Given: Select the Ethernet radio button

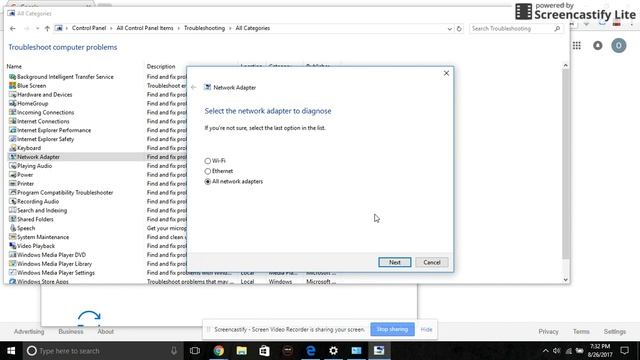Looking at the screenshot, I should (208, 171).
